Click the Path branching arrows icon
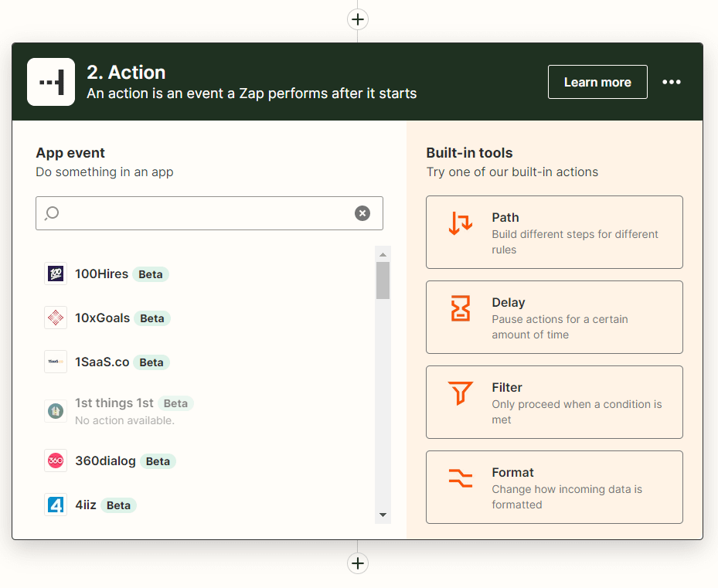718x588 pixels. click(x=461, y=223)
